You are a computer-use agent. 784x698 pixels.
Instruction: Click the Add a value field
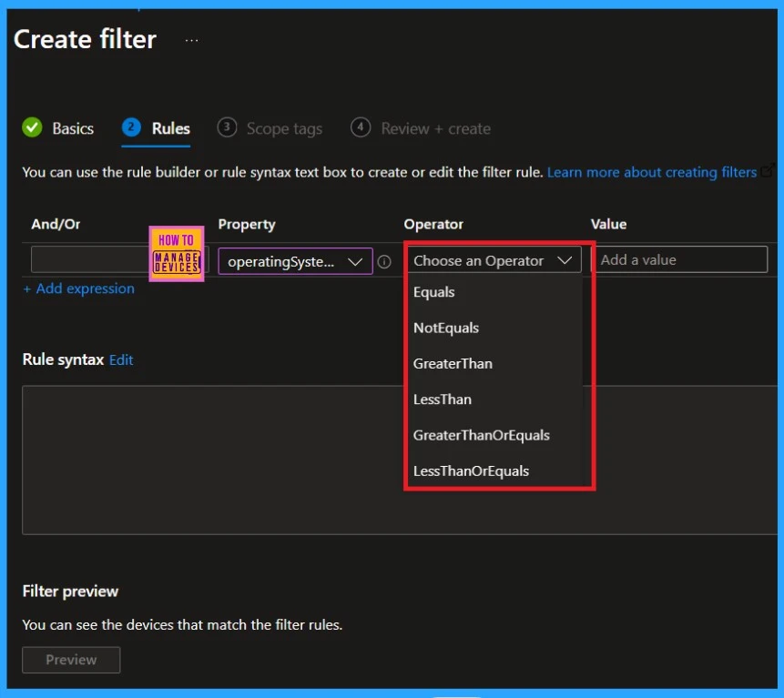click(680, 259)
